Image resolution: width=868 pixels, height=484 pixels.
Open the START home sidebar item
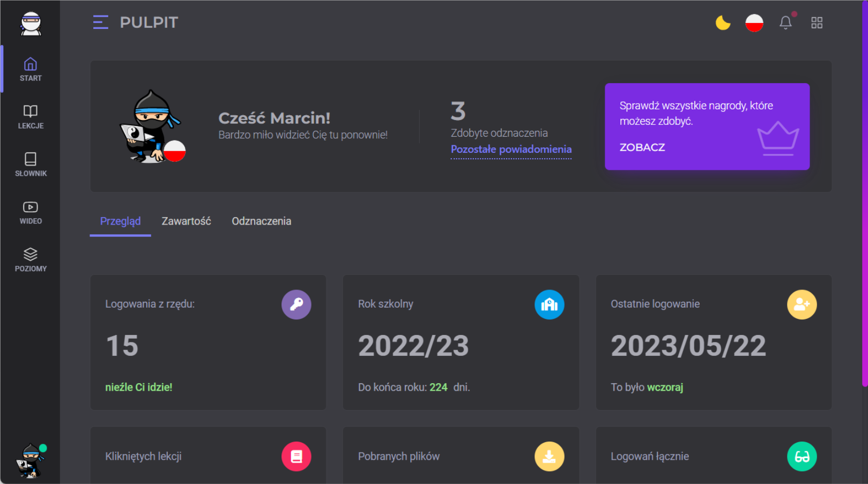31,69
